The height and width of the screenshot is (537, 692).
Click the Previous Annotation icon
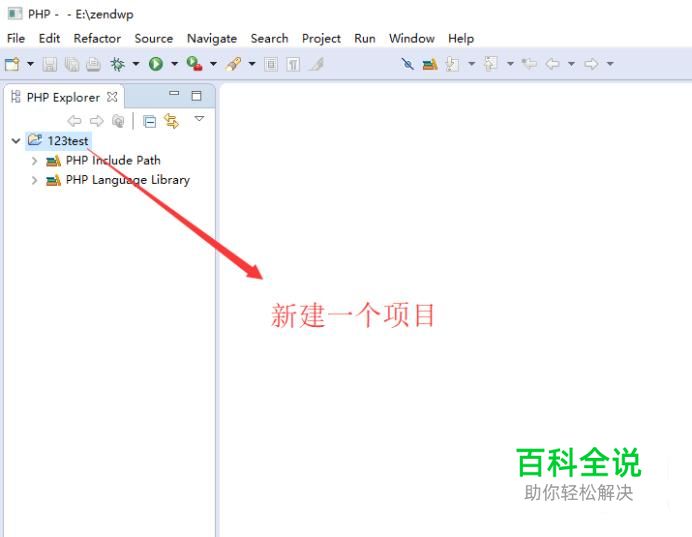pos(491,64)
